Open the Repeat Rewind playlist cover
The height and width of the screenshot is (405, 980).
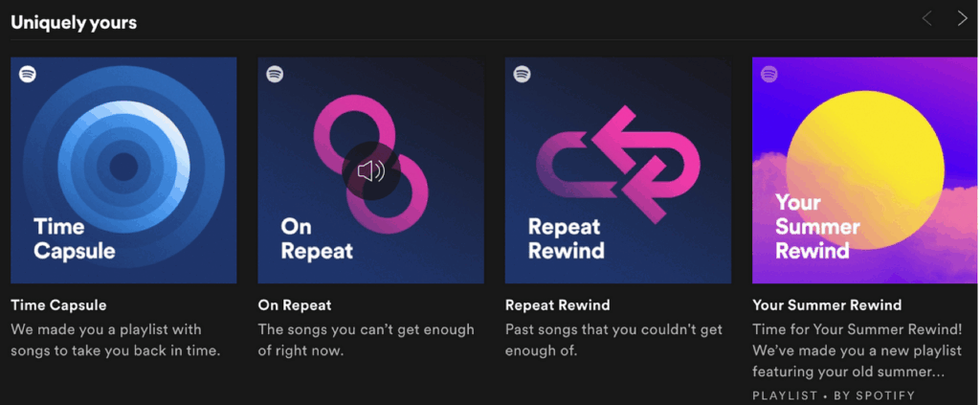tap(617, 170)
